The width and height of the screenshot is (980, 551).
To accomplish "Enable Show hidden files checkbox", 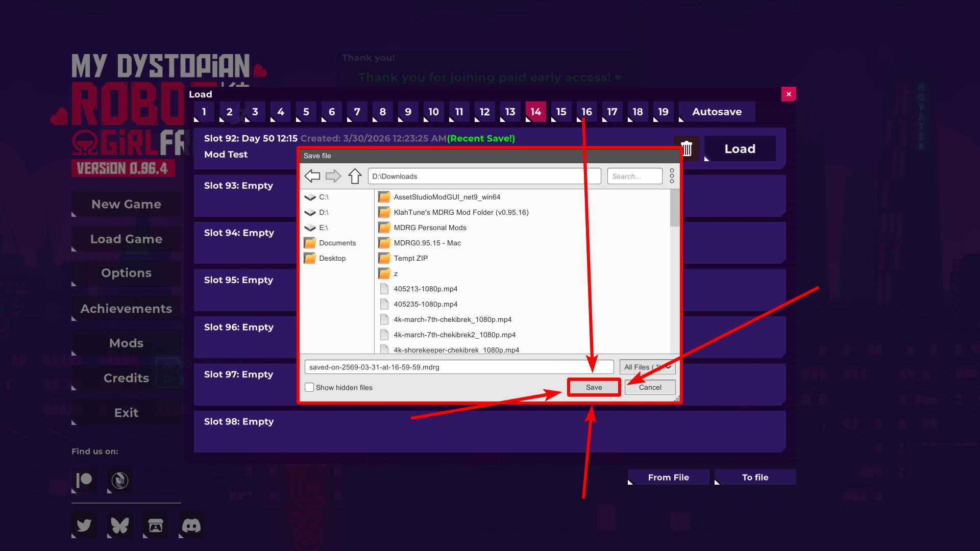I will click(x=309, y=387).
